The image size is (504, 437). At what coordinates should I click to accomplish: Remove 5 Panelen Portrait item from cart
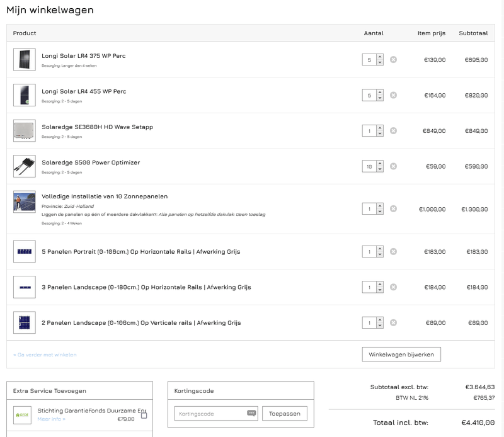click(393, 251)
